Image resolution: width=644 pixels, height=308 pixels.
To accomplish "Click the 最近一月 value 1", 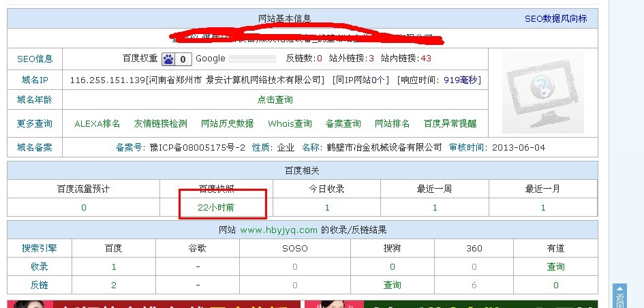I will coord(543,207).
